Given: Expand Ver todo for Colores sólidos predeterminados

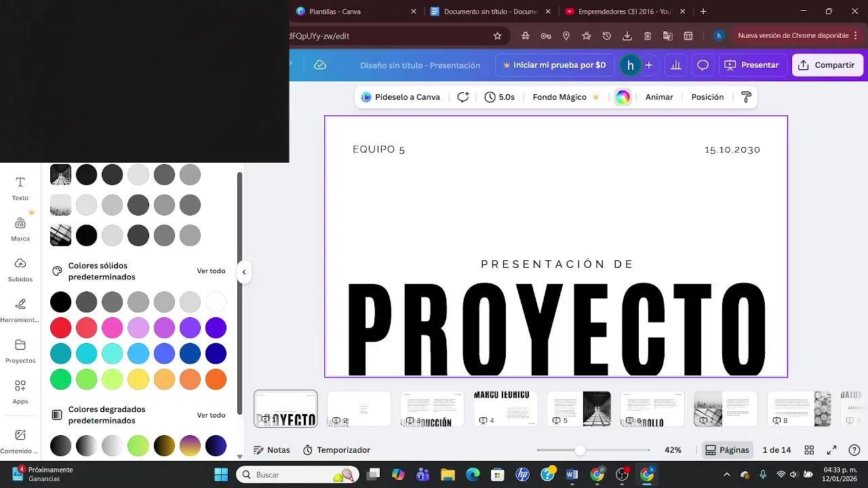Looking at the screenshot, I should point(211,270).
